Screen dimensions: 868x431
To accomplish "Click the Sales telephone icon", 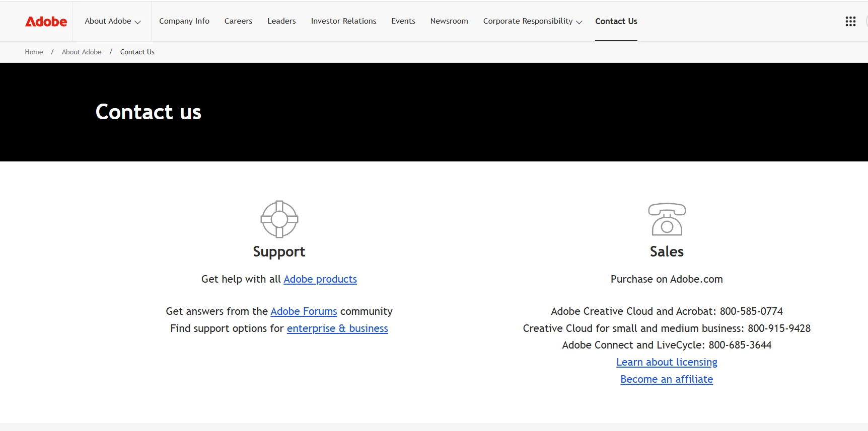I will (x=667, y=219).
